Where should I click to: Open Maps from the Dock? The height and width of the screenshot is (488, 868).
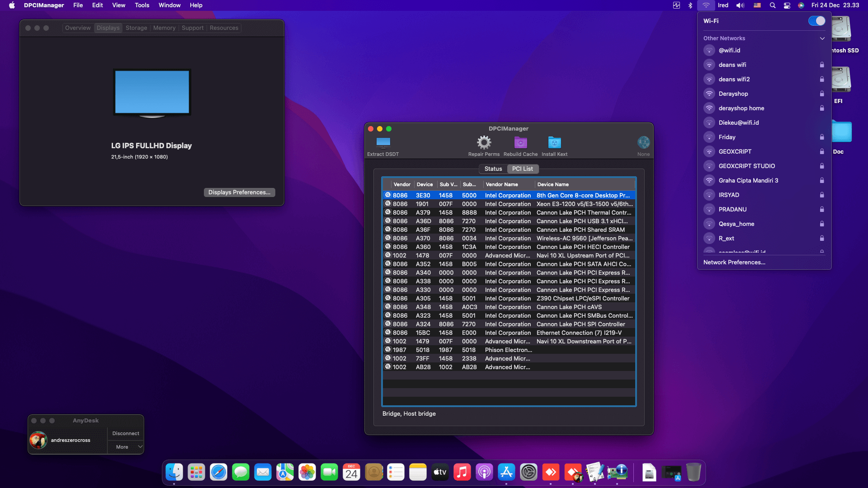coord(285,472)
